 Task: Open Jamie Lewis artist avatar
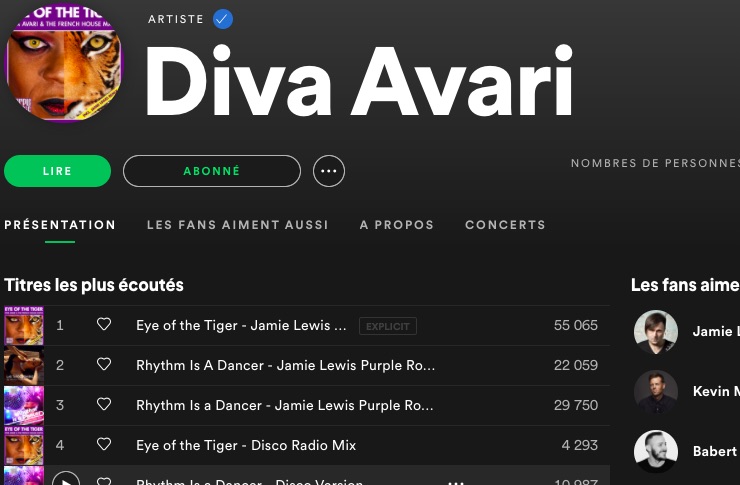pos(656,332)
